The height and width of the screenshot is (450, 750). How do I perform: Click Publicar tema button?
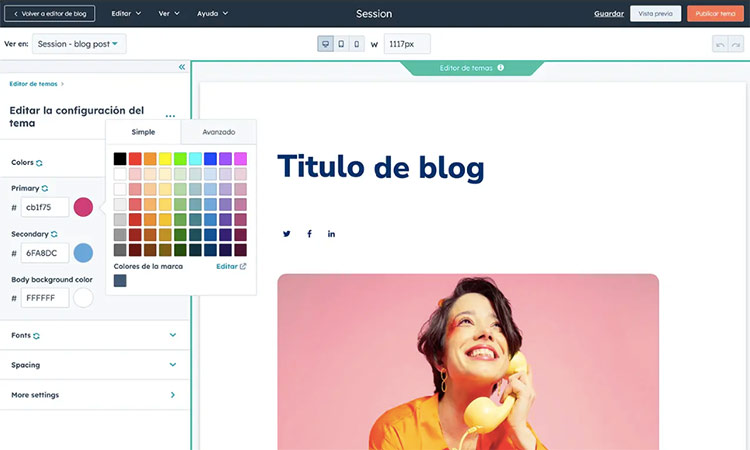715,13
